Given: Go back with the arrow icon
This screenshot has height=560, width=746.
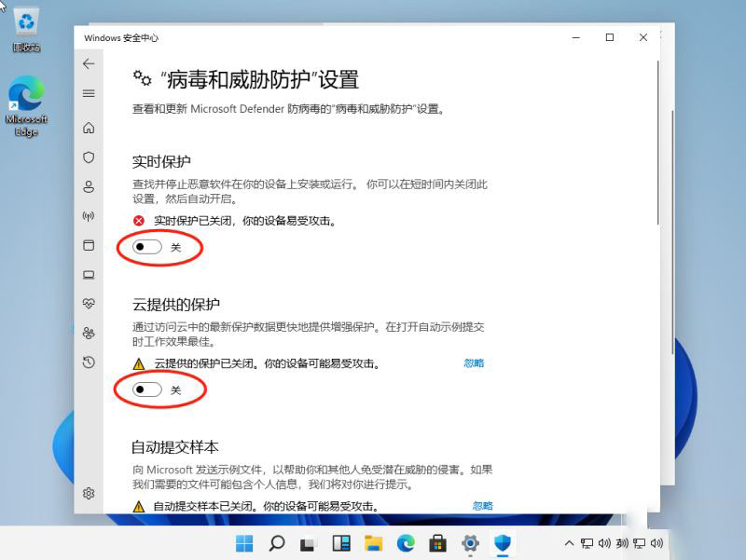Looking at the screenshot, I should [x=89, y=63].
